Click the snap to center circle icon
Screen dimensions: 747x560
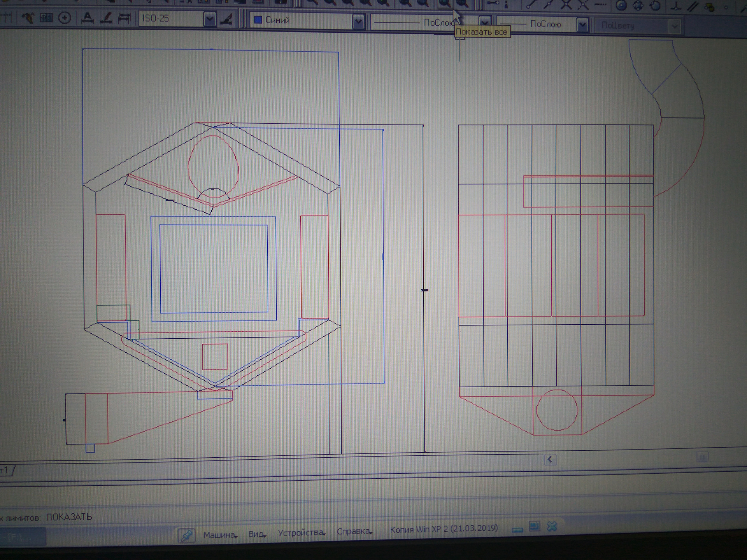(621, 5)
